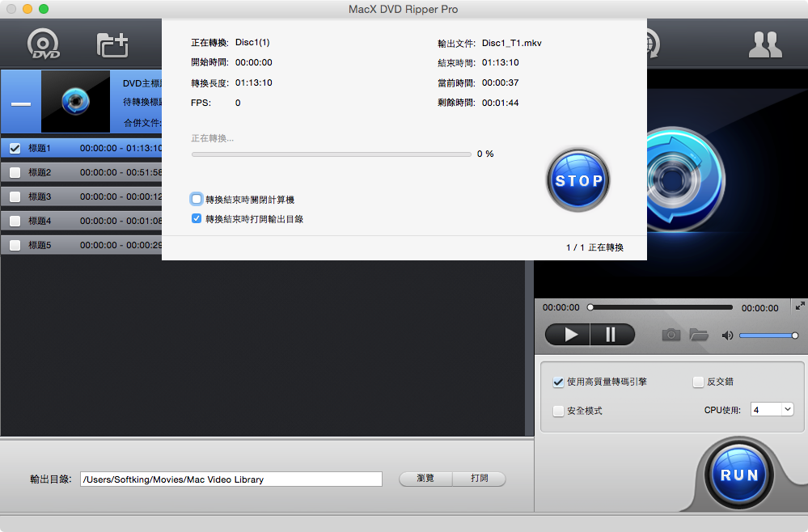Click the 打開 open button

pos(479,479)
